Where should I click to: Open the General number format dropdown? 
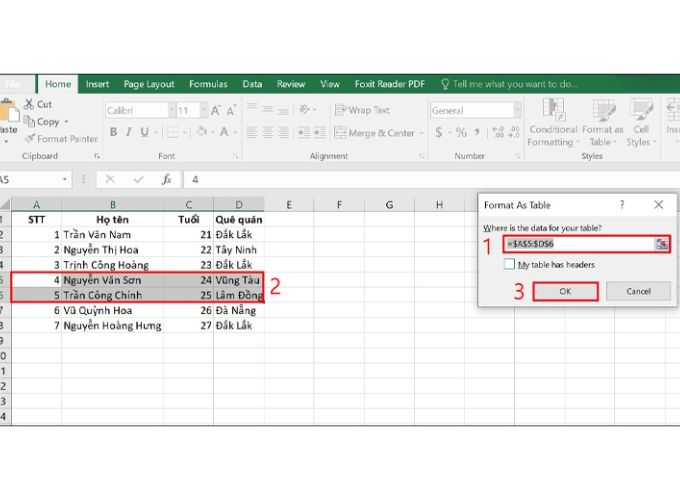coord(517,110)
